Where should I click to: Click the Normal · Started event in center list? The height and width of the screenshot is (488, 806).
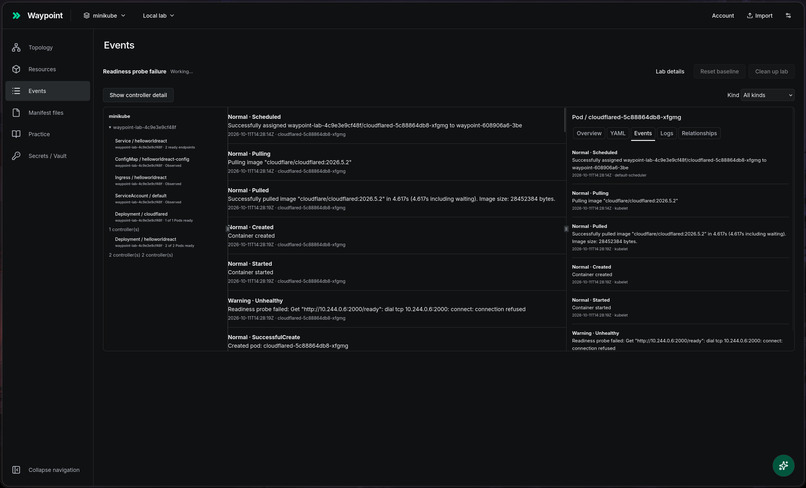[x=396, y=272]
